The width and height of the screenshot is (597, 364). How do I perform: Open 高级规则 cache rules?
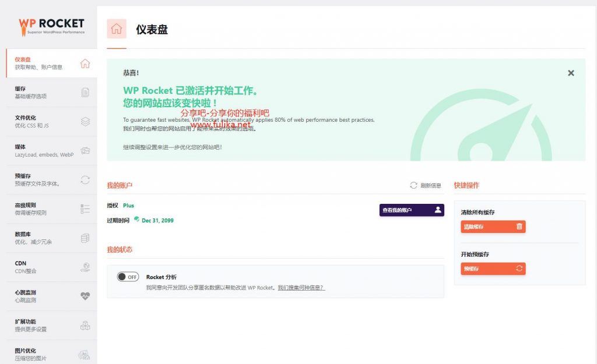click(52, 209)
